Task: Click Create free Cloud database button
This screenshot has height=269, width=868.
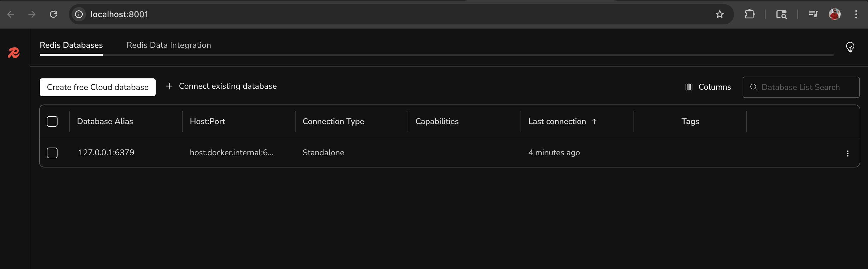Action: (x=97, y=87)
